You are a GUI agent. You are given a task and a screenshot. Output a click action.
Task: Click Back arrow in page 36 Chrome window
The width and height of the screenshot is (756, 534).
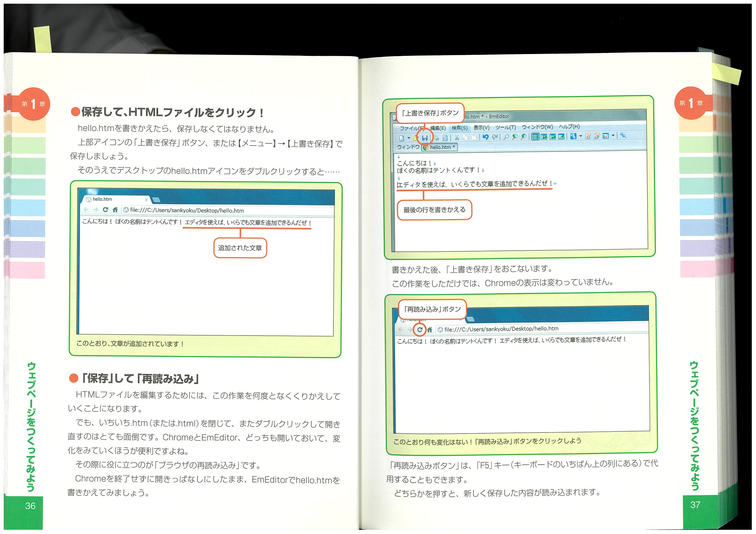[86, 209]
